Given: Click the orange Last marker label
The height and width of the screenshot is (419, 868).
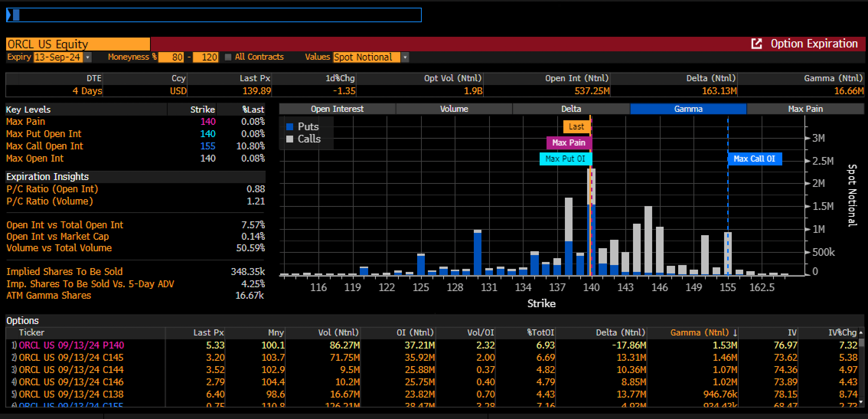Looking at the screenshot, I should tap(576, 127).
